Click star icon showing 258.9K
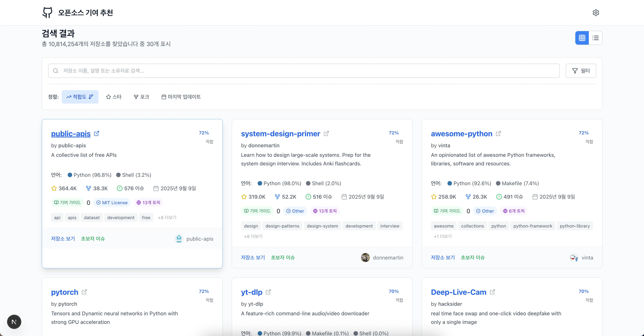Viewport: 644px width, 336px height. (x=434, y=197)
